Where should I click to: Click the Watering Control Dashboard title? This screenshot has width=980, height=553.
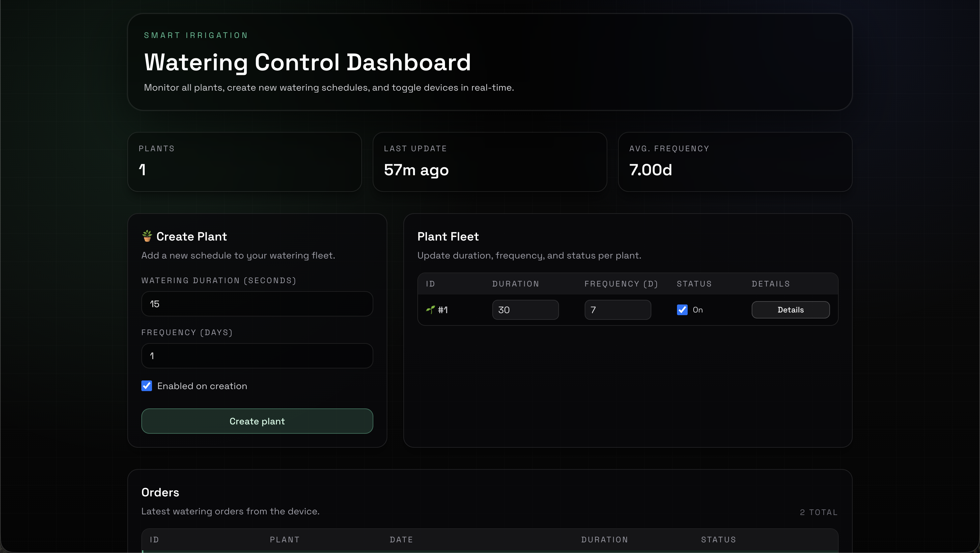(x=307, y=62)
